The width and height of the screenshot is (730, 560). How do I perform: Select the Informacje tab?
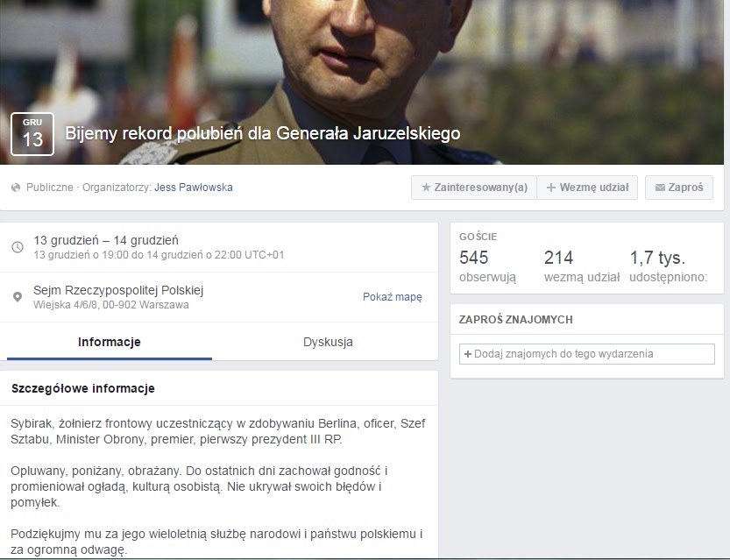point(110,342)
